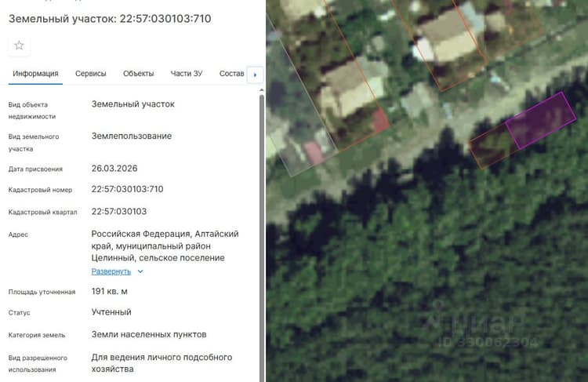Click the status value Учтенный
588x382 pixels.
[x=111, y=312]
